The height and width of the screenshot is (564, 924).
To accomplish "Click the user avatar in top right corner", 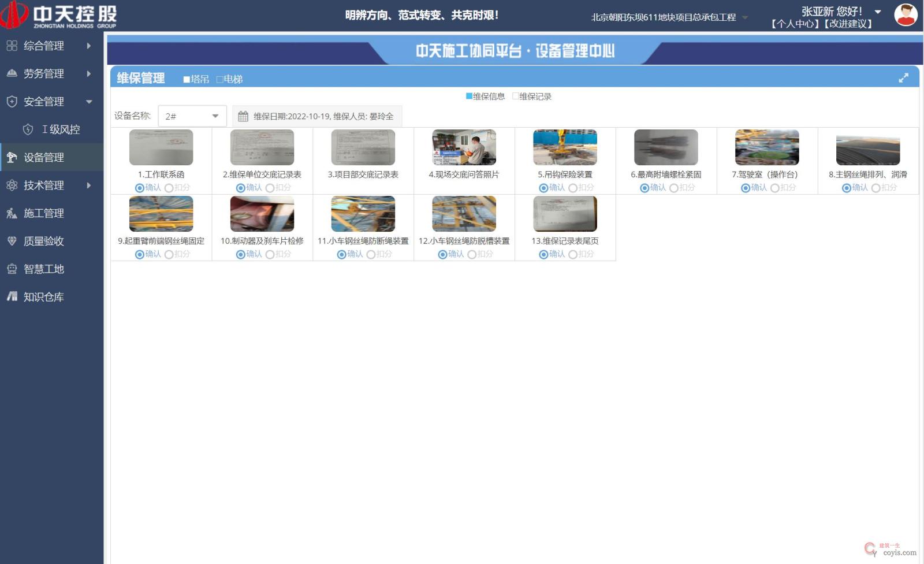I will point(906,14).
